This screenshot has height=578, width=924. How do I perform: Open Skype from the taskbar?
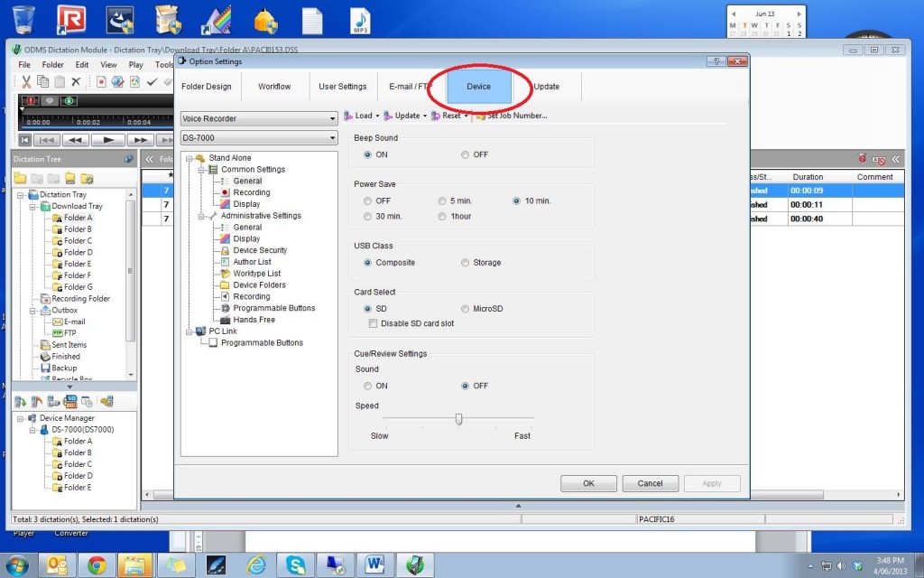[295, 565]
